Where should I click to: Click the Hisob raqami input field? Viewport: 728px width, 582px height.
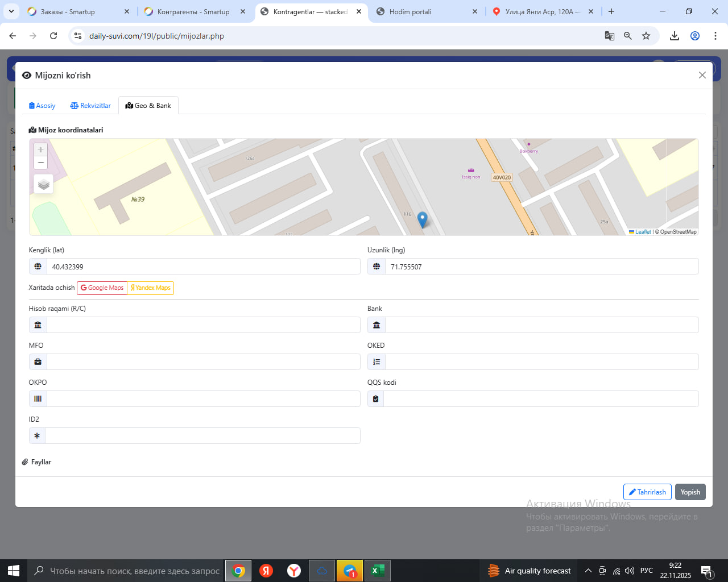203,325
